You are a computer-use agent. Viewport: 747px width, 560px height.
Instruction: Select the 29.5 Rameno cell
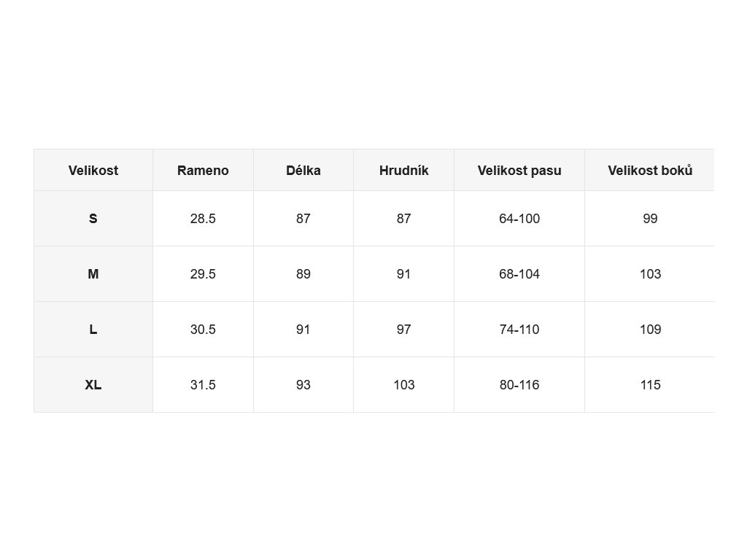pos(203,274)
